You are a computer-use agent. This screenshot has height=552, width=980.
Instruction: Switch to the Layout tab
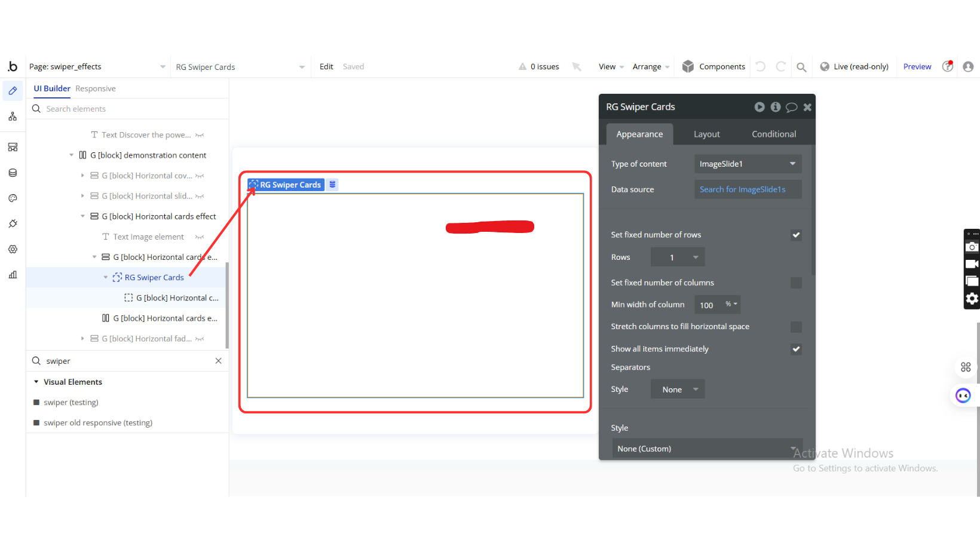[706, 134]
